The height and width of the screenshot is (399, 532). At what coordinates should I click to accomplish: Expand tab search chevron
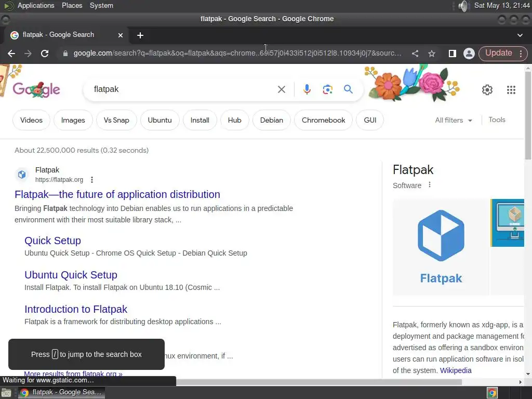click(x=520, y=35)
